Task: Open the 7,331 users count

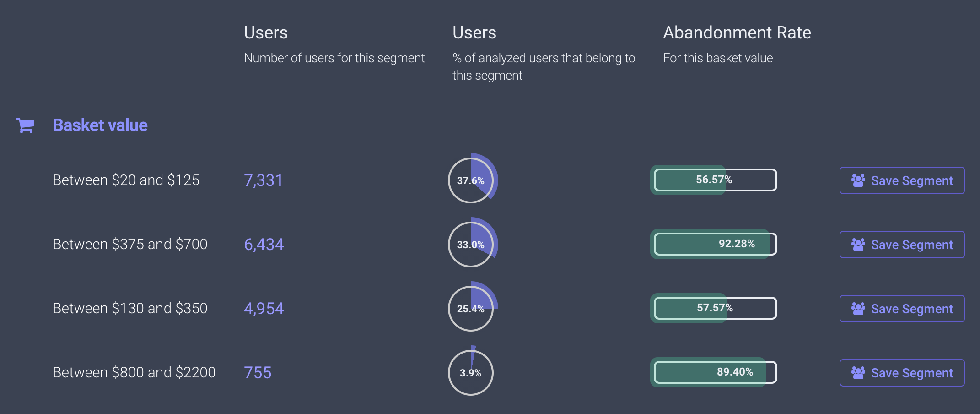Action: 263,180
